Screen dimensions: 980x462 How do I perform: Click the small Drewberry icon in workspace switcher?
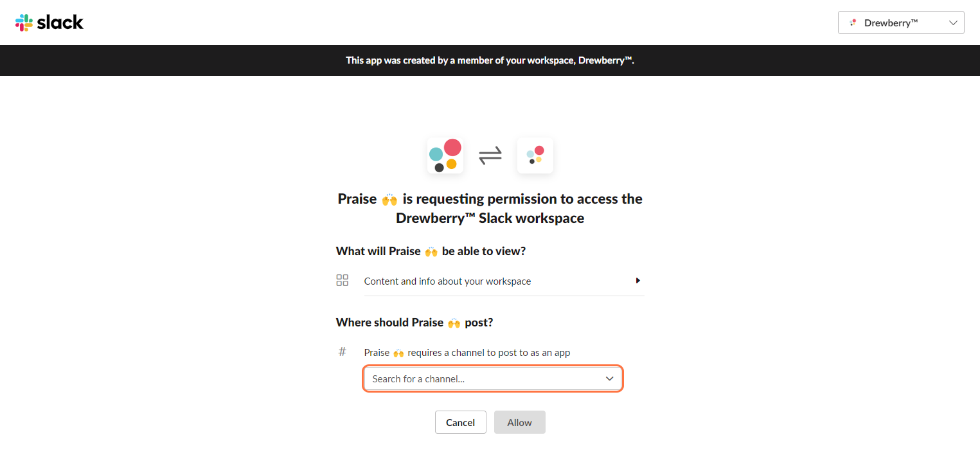[853, 22]
